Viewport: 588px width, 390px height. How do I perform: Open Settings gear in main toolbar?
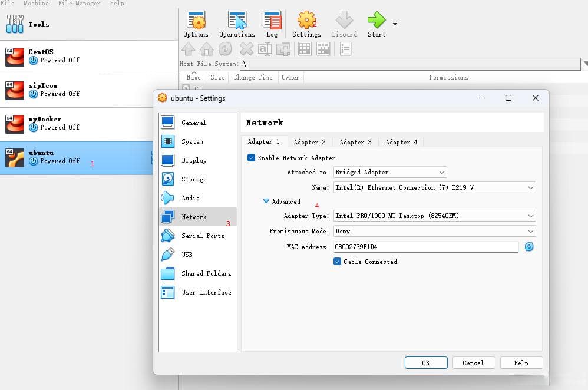point(306,24)
